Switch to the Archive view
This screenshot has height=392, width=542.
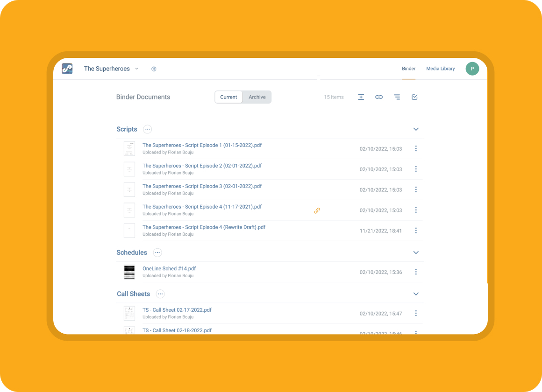coord(257,97)
